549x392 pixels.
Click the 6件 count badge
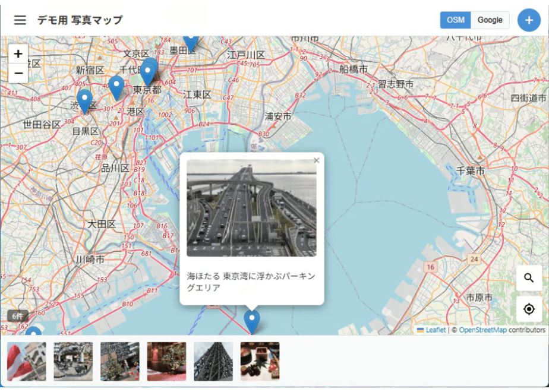[17, 316]
